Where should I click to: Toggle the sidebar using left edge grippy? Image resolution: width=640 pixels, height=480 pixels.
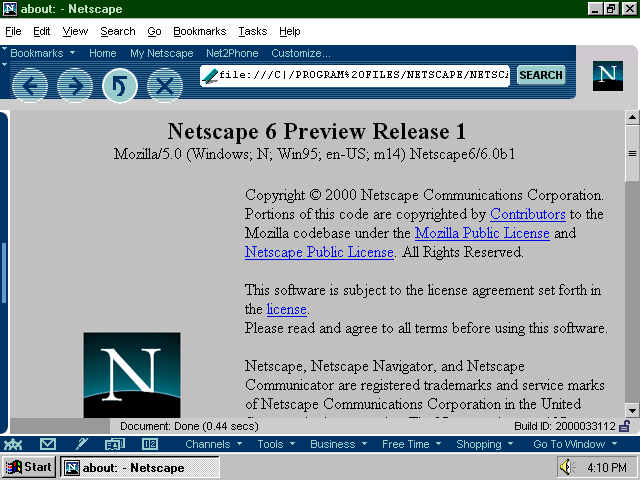4,265
